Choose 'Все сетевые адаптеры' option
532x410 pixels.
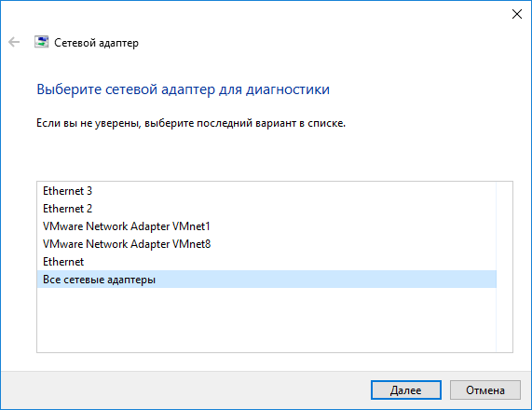(266, 280)
